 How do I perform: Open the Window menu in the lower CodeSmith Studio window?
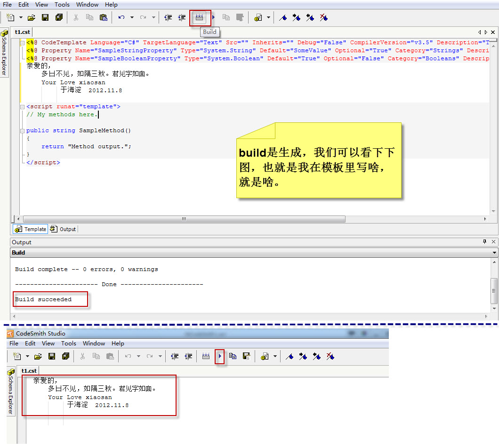coord(94,344)
